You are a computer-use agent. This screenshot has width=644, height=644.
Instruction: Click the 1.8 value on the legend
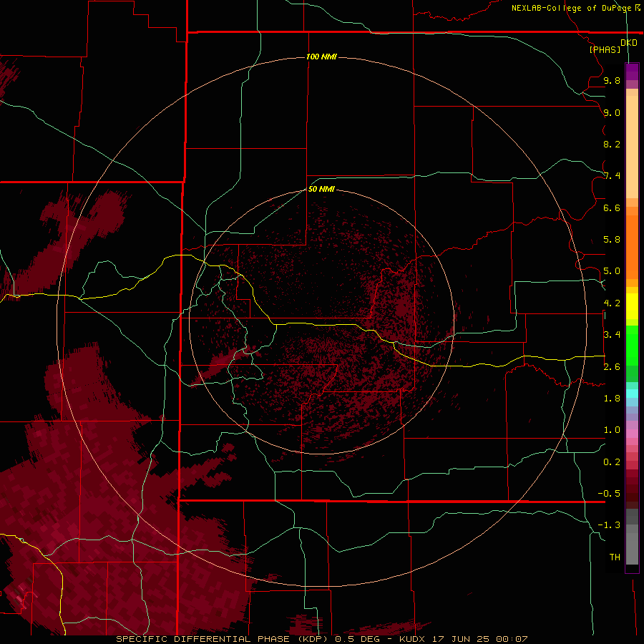coord(612,399)
